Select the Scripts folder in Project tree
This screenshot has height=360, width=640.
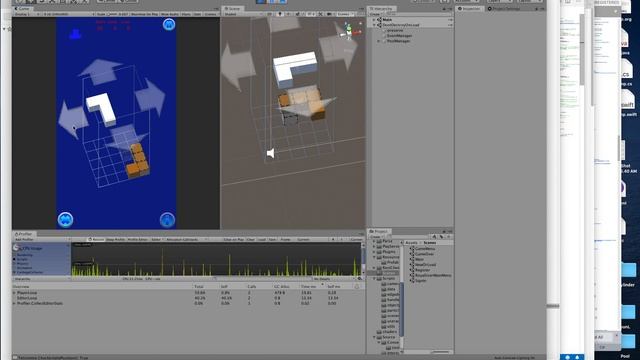tap(388, 278)
